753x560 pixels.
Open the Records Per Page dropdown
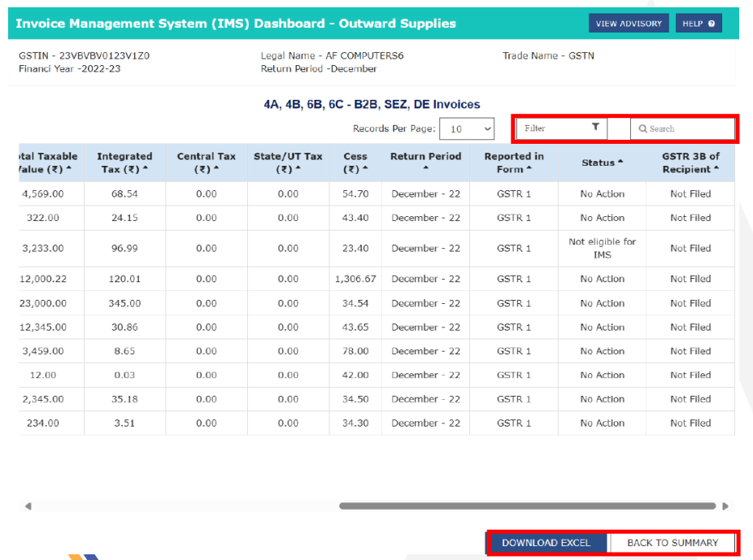point(467,128)
